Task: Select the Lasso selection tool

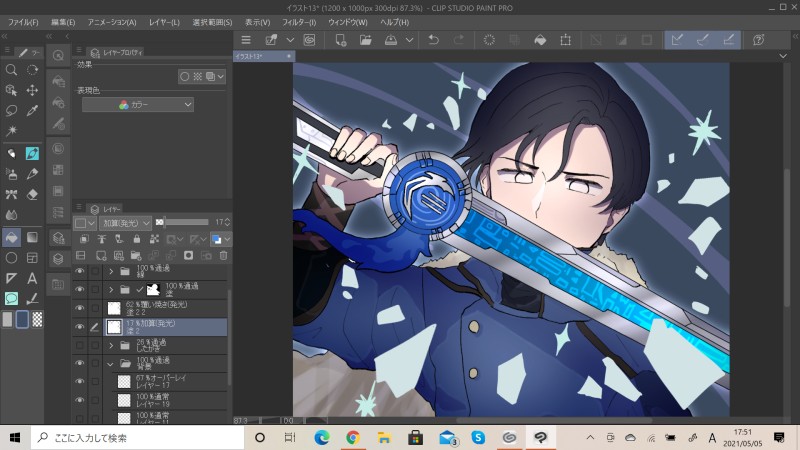Action: [11, 111]
